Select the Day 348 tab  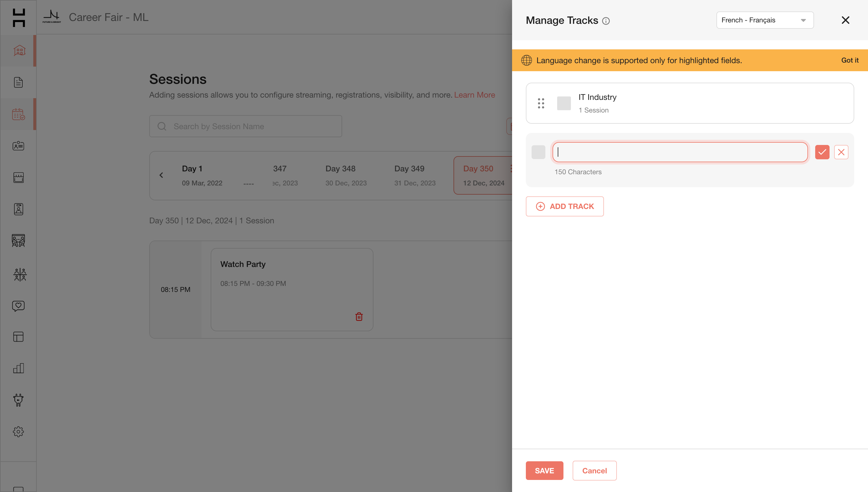pyautogui.click(x=346, y=175)
